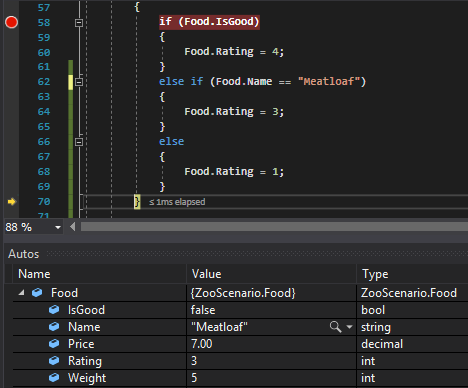
Task: Click the IsGood property icon
Action: pos(54,310)
